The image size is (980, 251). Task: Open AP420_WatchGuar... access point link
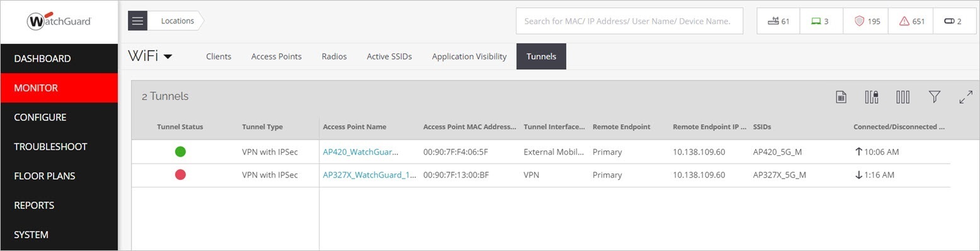[x=360, y=152]
